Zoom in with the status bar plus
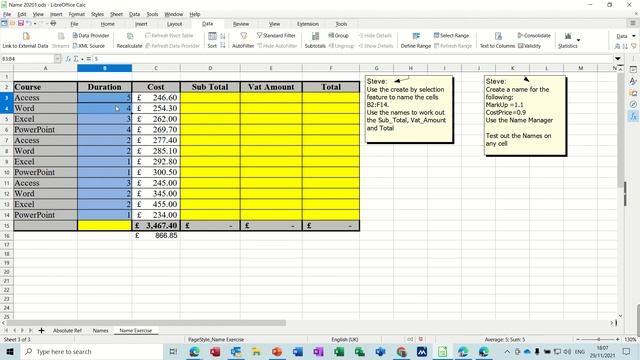The image size is (640, 360). (618, 339)
